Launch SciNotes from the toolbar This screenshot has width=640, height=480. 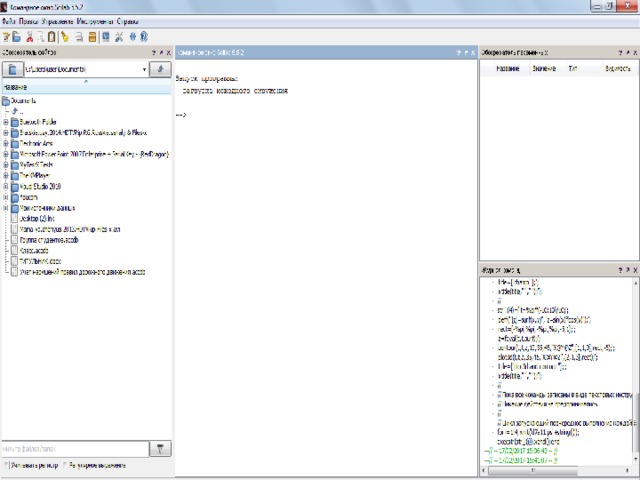click(x=6, y=36)
